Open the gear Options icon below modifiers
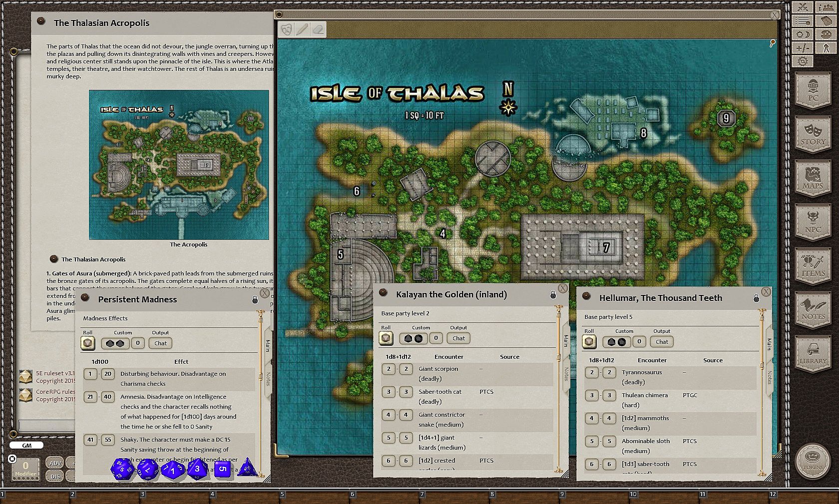The width and height of the screenshot is (839, 504). tap(803, 61)
